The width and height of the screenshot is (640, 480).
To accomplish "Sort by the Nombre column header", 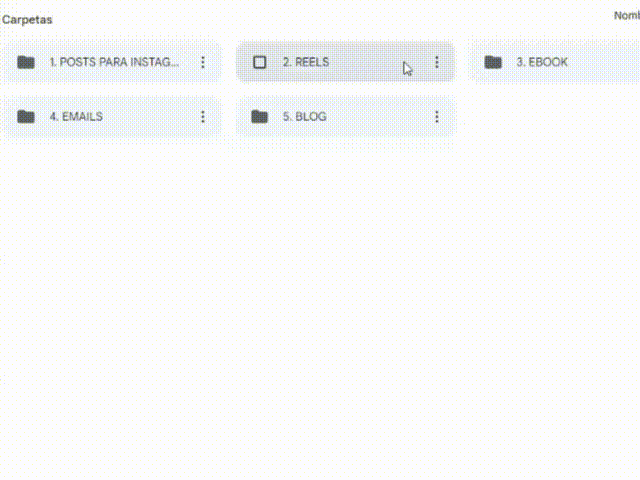I will click(627, 16).
